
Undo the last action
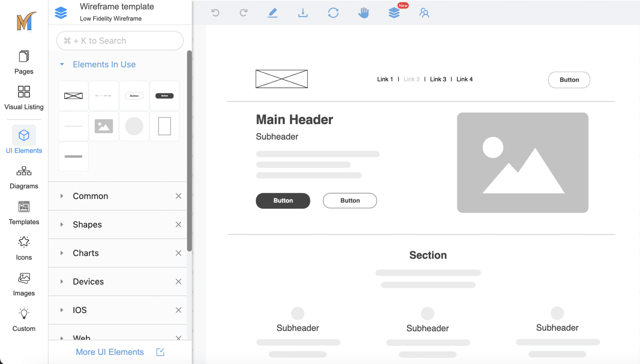216,12
